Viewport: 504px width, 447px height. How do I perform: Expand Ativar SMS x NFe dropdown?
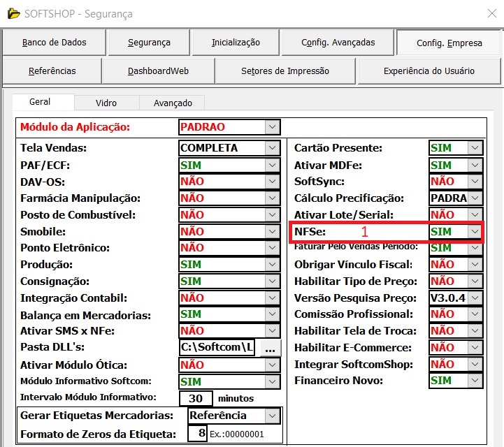[x=272, y=331]
